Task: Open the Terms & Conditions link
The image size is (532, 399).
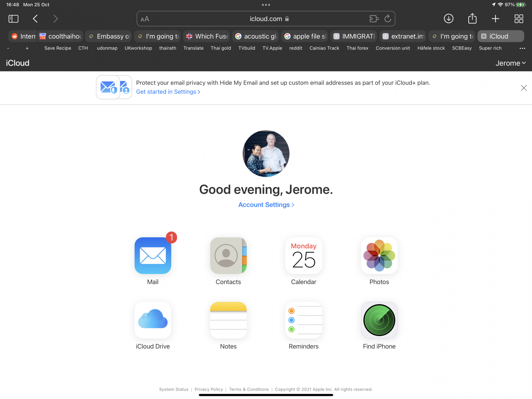Action: tap(249, 389)
